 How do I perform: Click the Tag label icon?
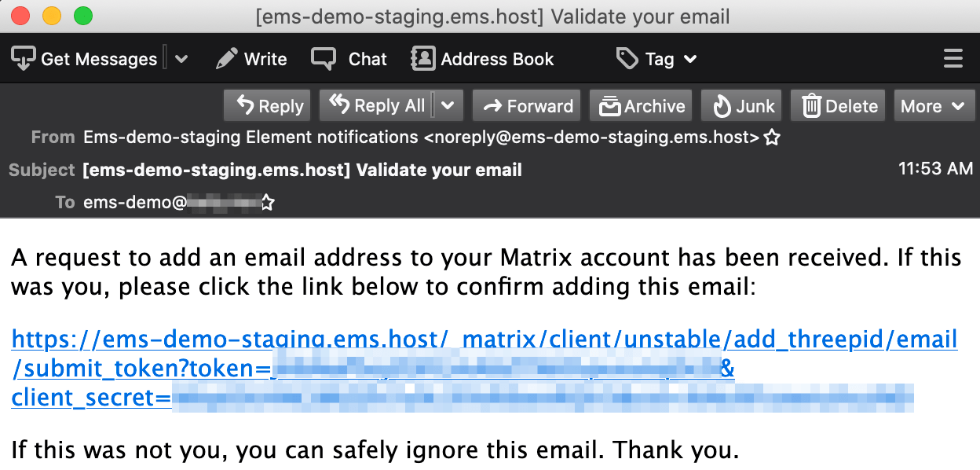(627, 59)
